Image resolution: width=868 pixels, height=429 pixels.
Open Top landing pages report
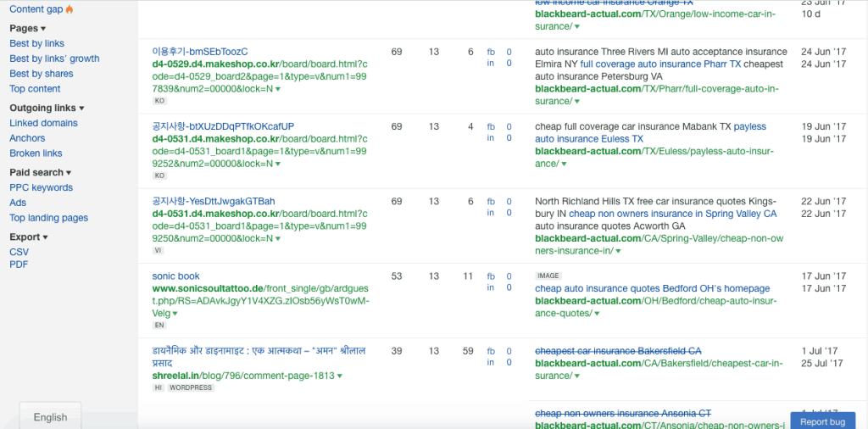(x=48, y=218)
